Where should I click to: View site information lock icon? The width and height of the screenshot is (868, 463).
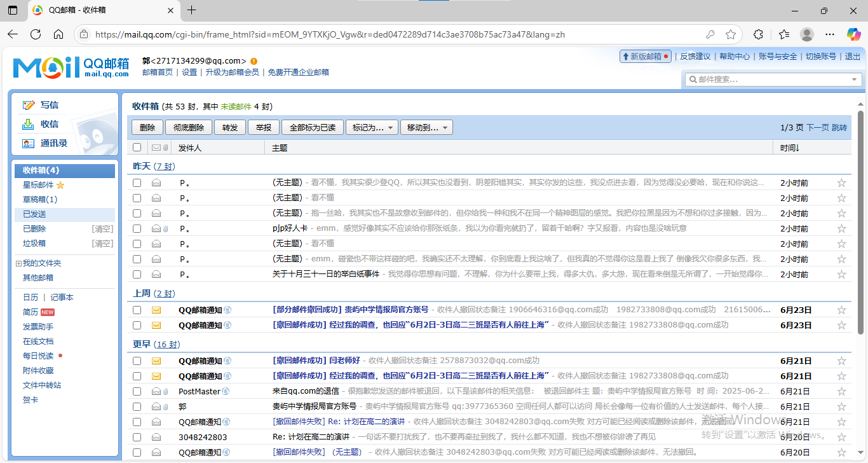85,34
